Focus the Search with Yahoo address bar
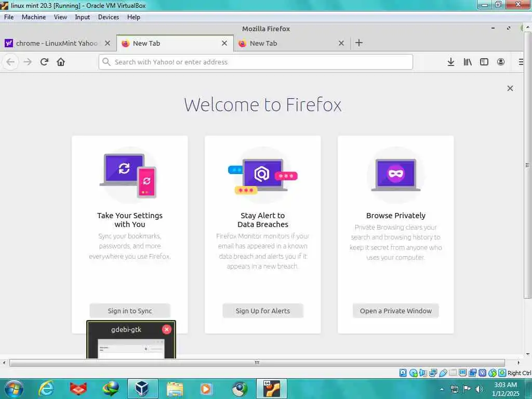The image size is (532, 399). [x=256, y=62]
